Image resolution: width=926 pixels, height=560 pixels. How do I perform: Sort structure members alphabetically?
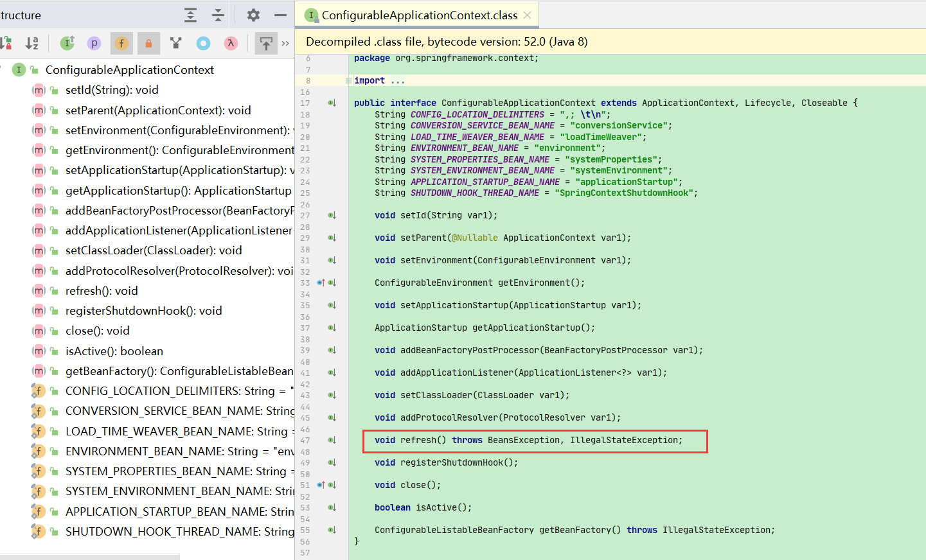tap(31, 43)
